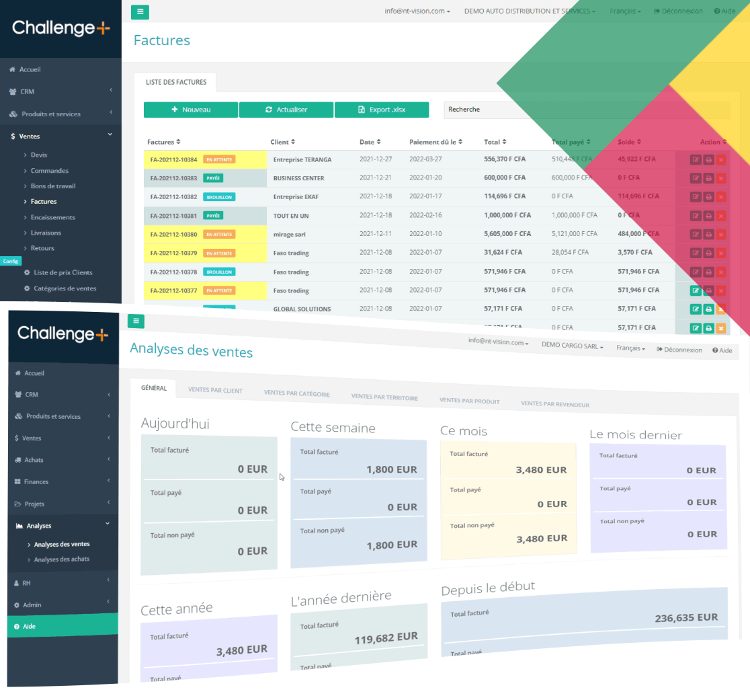
Task: Open DEMO CARGO SARL company dropdown
Action: [x=572, y=346]
